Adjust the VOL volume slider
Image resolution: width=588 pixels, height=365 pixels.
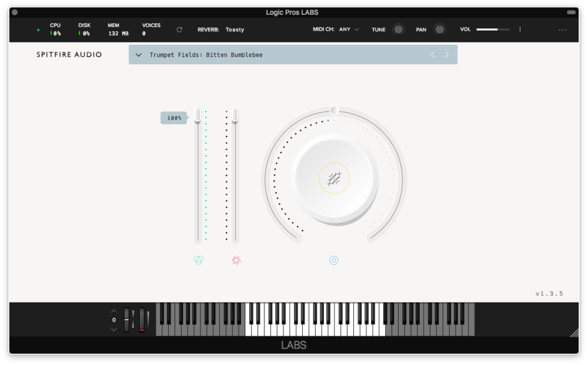494,28
